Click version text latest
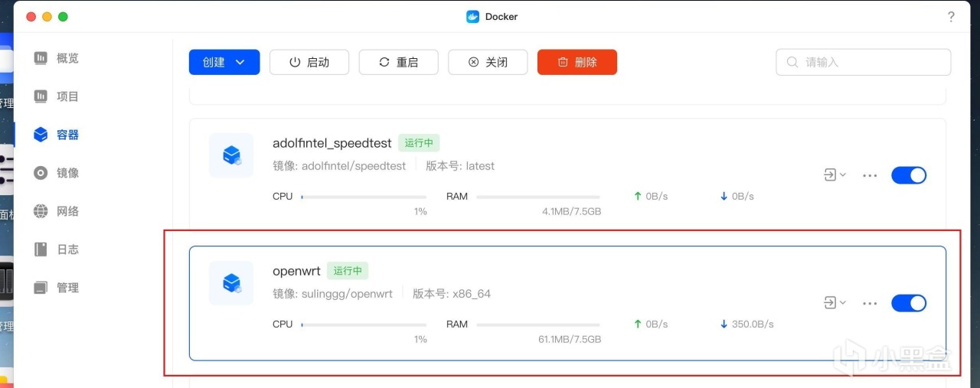This screenshot has width=980, height=388. [481, 165]
